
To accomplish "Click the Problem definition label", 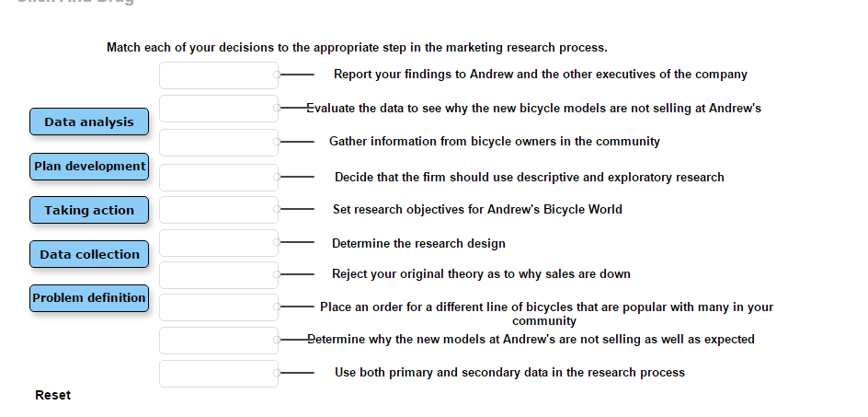I will pos(89,298).
